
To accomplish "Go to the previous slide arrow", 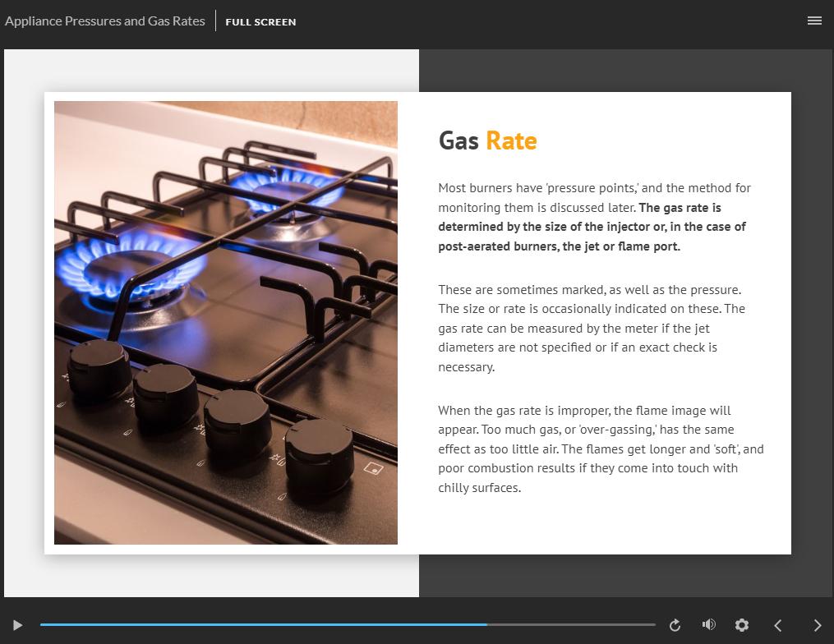I will coord(778,625).
